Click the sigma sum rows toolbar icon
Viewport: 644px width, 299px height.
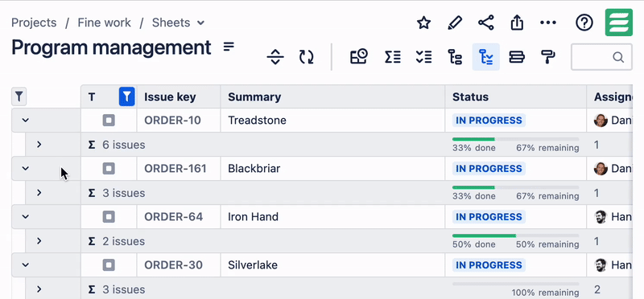[393, 57]
